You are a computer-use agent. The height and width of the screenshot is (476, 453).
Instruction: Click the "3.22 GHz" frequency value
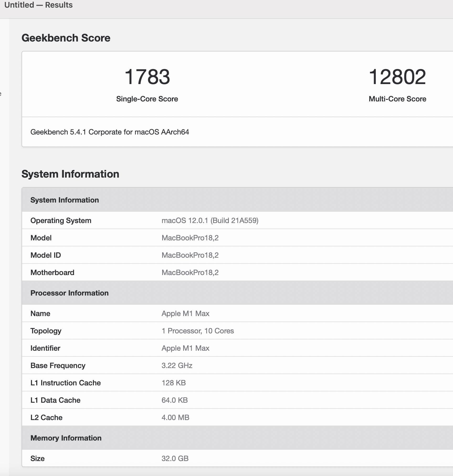[177, 365]
